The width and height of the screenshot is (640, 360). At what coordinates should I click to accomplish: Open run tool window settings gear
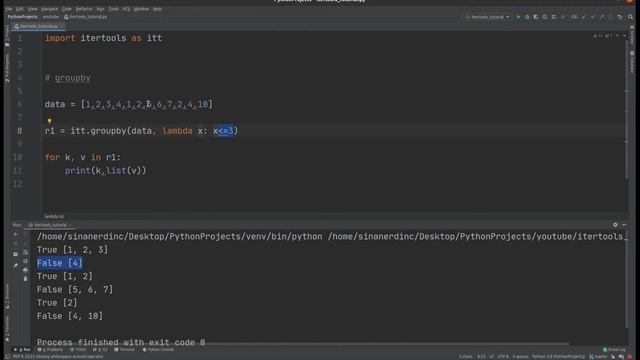615,225
